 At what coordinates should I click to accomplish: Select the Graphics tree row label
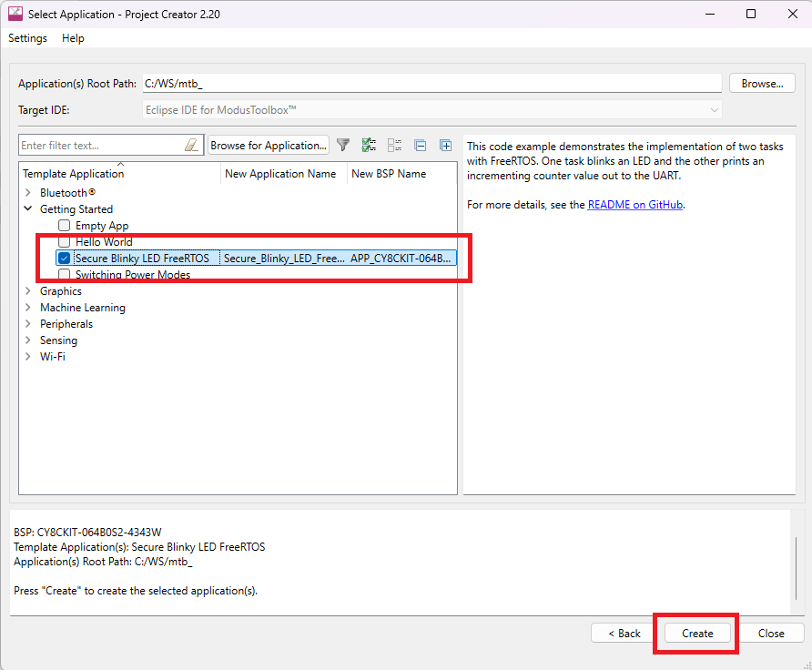click(61, 291)
